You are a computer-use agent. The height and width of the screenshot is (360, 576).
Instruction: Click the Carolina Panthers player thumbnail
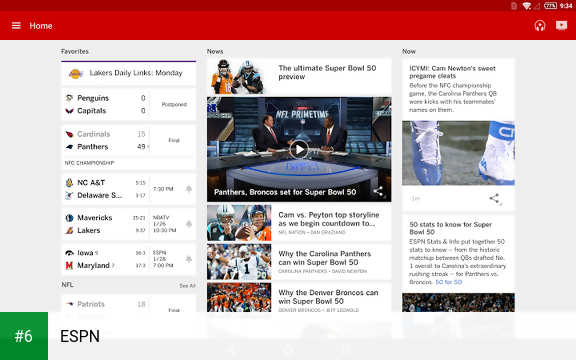pos(239,262)
